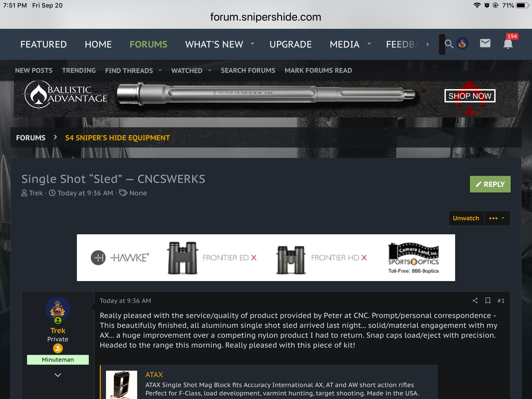The width and height of the screenshot is (532, 399).
Task: Tap the alarm clock status icon
Action: click(x=487, y=5)
